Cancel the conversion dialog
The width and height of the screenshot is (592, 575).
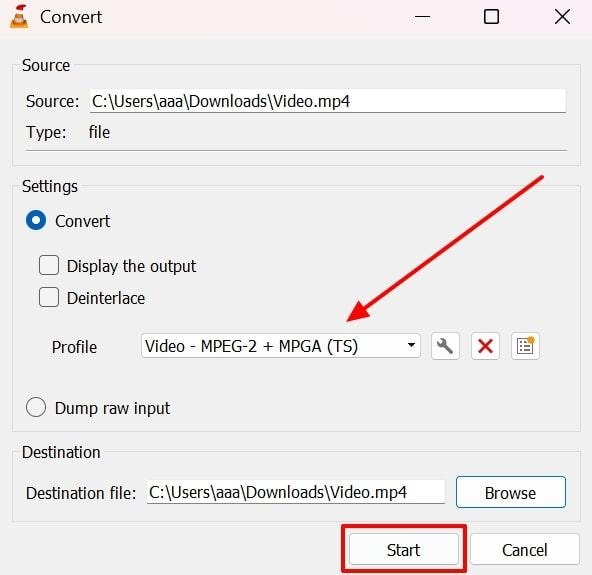(x=524, y=550)
